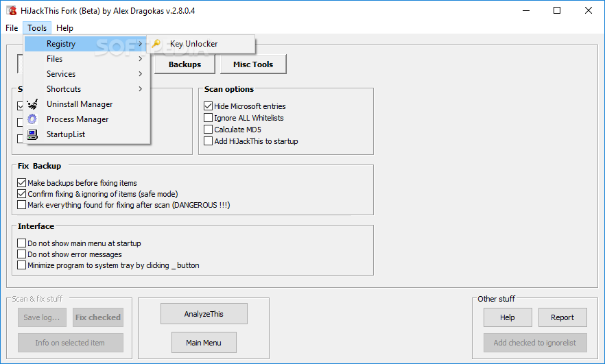The width and height of the screenshot is (605, 364).
Task: Open StartupList from Tools menu
Action: coord(87,134)
